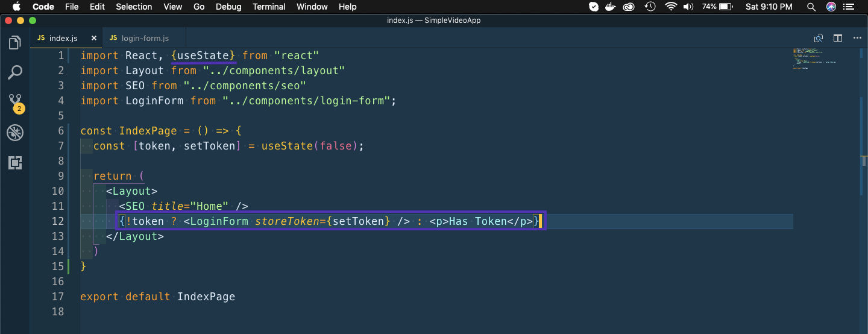Open the Apple menu

[x=16, y=7]
